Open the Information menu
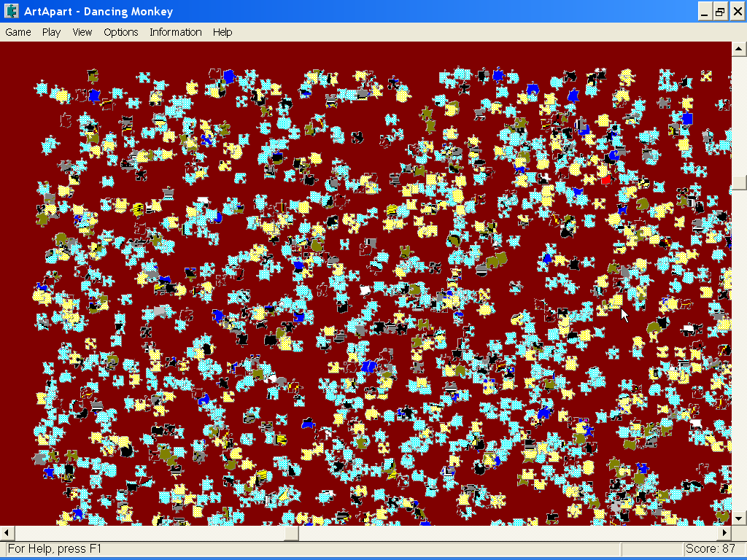The height and width of the screenshot is (560, 747). (175, 32)
